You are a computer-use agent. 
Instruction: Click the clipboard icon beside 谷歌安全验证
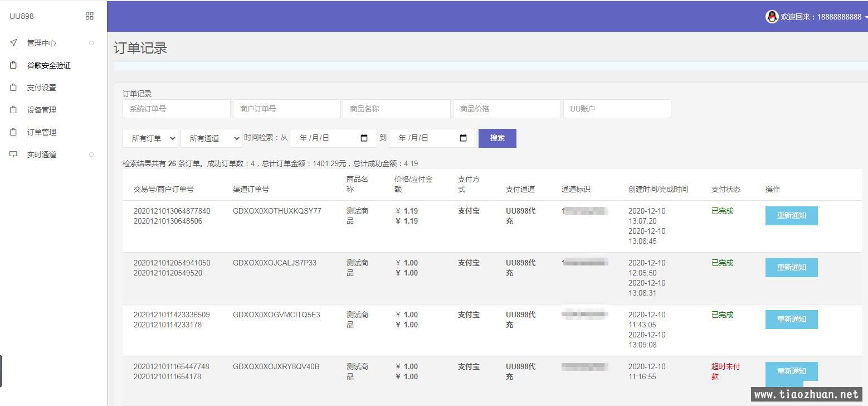[14, 65]
